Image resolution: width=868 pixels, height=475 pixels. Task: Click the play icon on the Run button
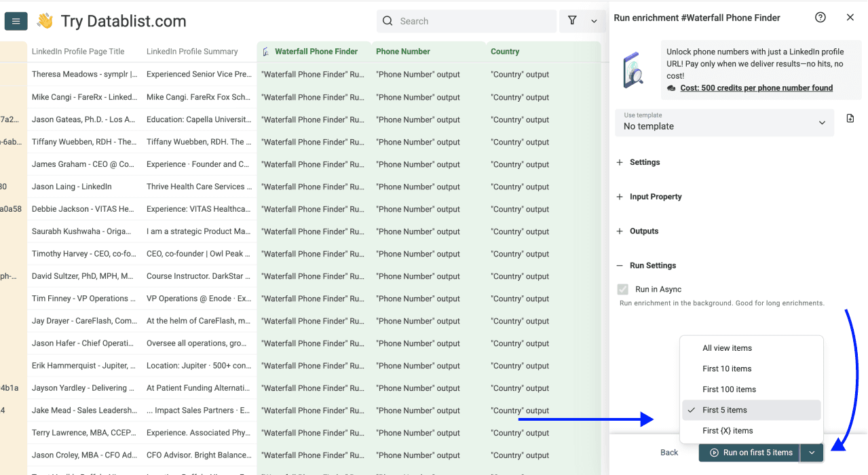713,453
